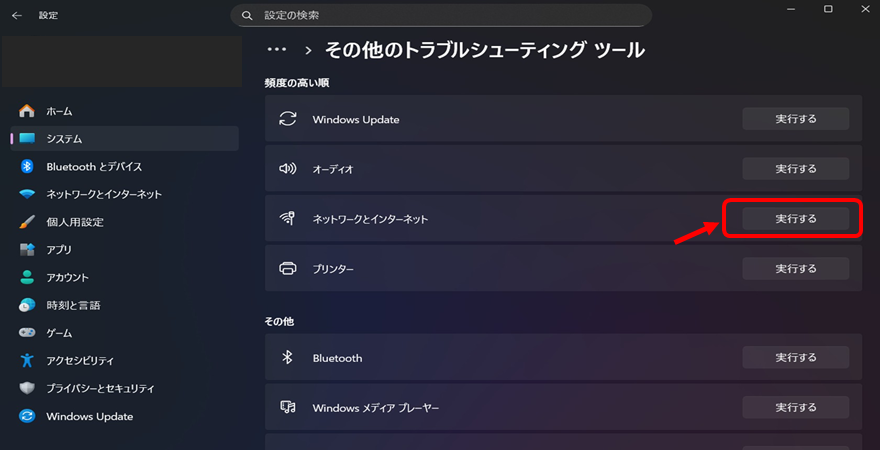Click the アプリ sidebar icon
The height and width of the screenshot is (450, 880).
click(x=28, y=250)
